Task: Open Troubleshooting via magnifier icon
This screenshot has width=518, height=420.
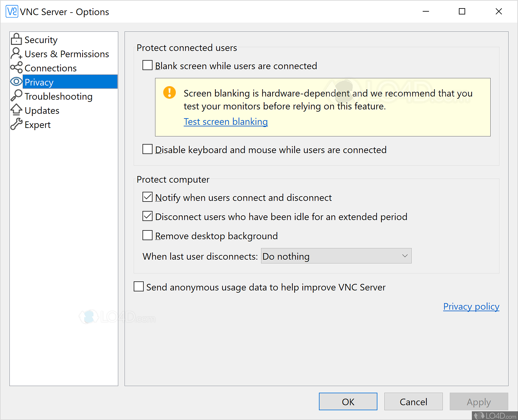Action: pyautogui.click(x=16, y=96)
